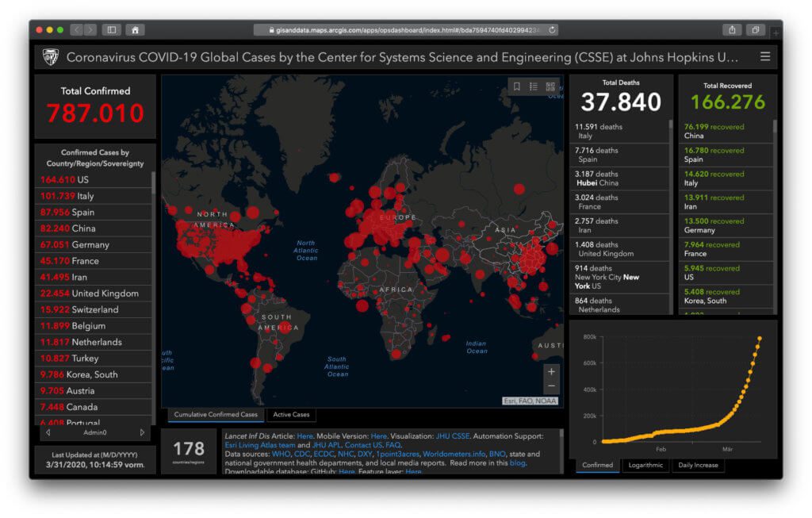This screenshot has width=812, height=518.
Task: Open the WHO data source link
Action: (282, 455)
